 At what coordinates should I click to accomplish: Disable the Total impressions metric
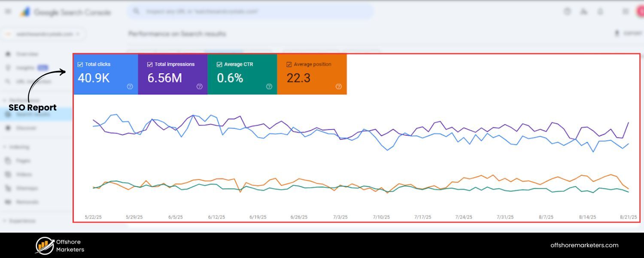coord(149,64)
